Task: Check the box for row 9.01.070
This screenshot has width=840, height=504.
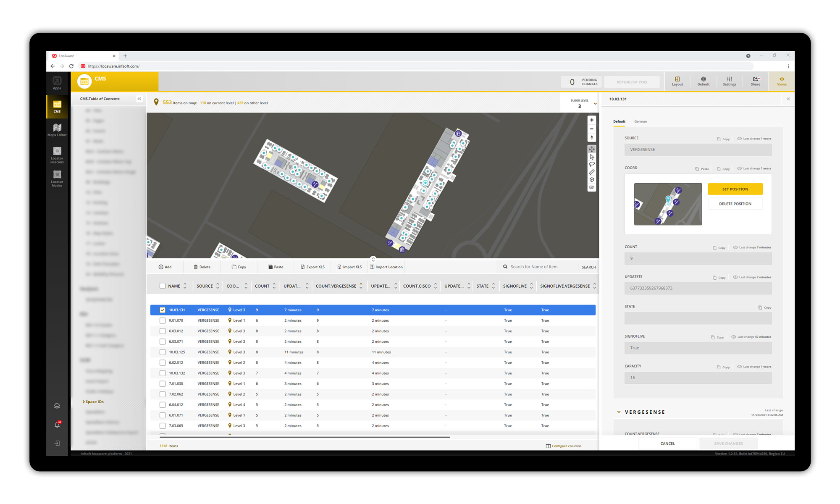Action: 163,320
